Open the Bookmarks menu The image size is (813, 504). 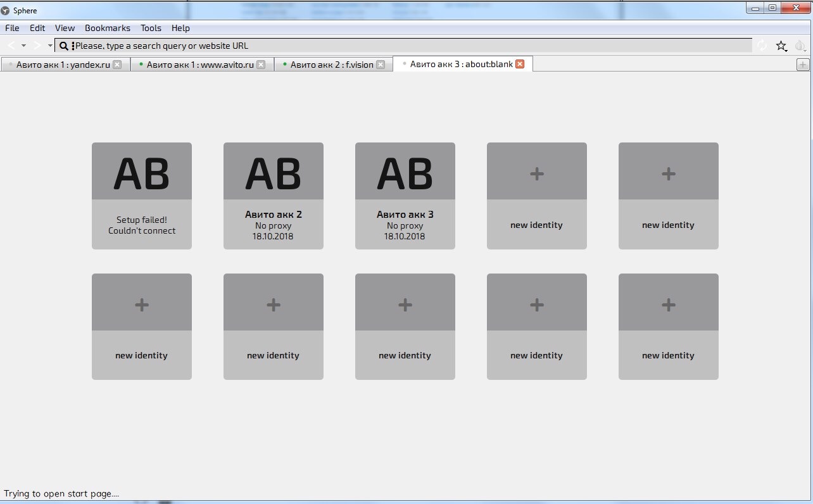point(108,28)
